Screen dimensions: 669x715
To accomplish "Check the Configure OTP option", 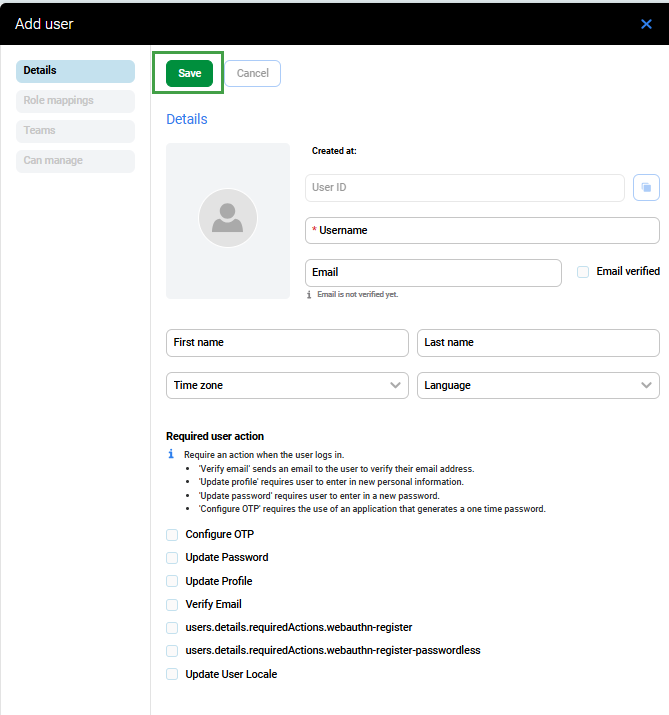I will point(172,535).
